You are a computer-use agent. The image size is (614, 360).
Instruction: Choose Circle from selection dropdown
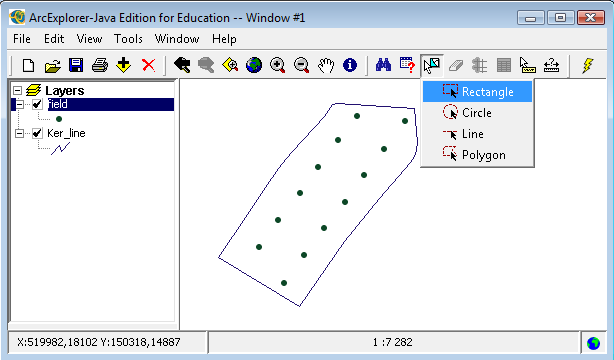477,113
